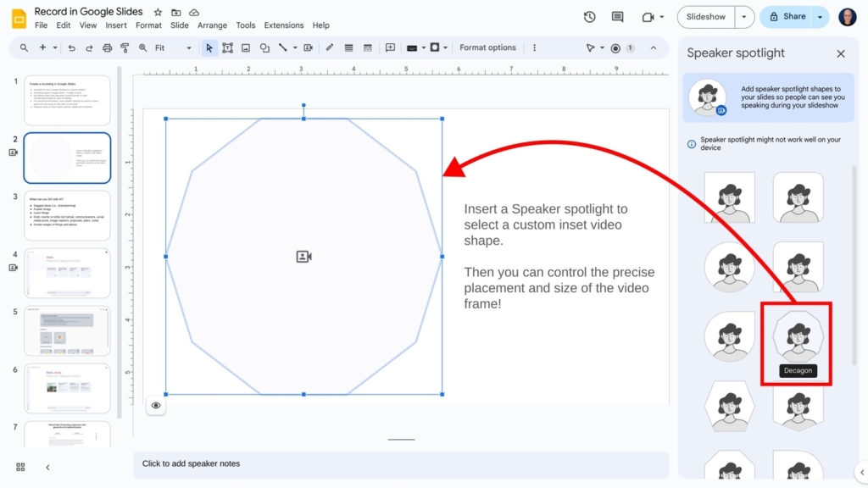Click the version history clock icon

tap(590, 16)
